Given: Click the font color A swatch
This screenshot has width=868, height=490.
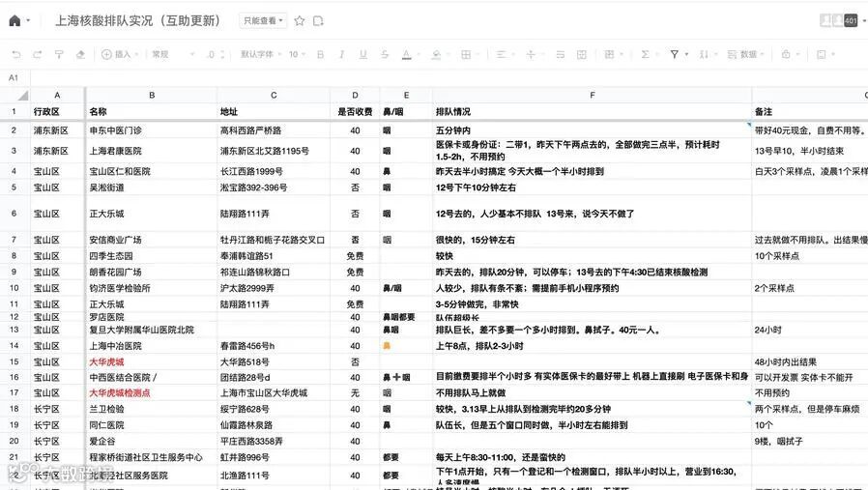Looking at the screenshot, I should tap(406, 54).
